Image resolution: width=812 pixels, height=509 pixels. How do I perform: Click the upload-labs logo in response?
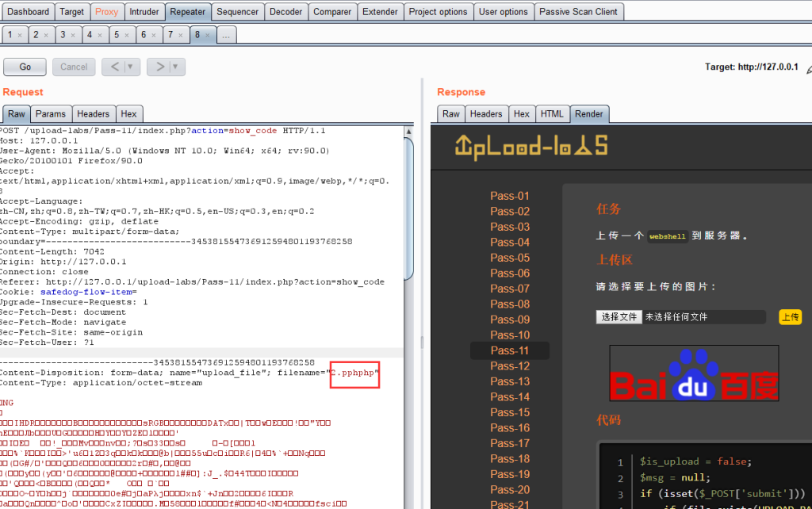pyautogui.click(x=530, y=146)
